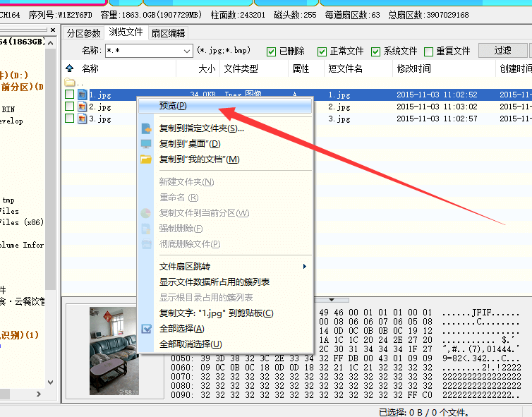Click the 2.jpg modified time 11:03:02
The height and width of the screenshot is (417, 532).
437,107
